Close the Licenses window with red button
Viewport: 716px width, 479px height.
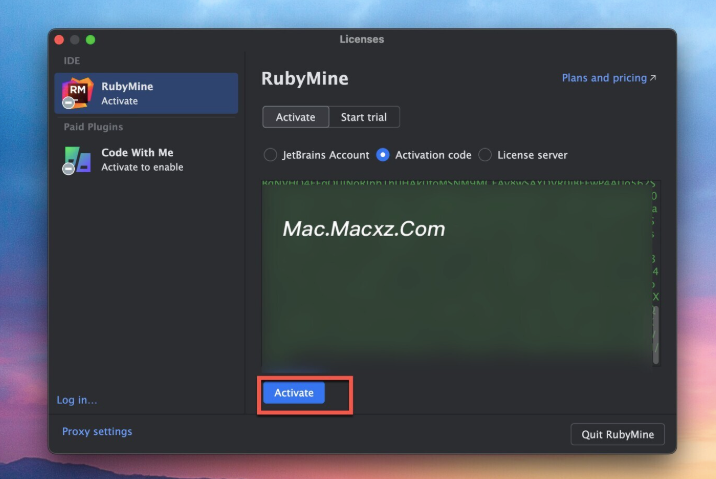point(59,40)
